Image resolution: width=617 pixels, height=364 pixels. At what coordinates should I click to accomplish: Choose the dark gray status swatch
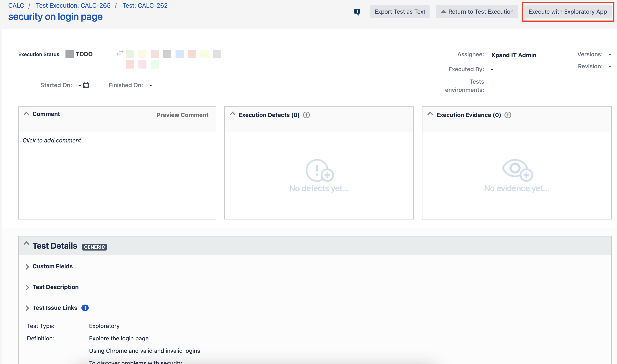(x=167, y=54)
